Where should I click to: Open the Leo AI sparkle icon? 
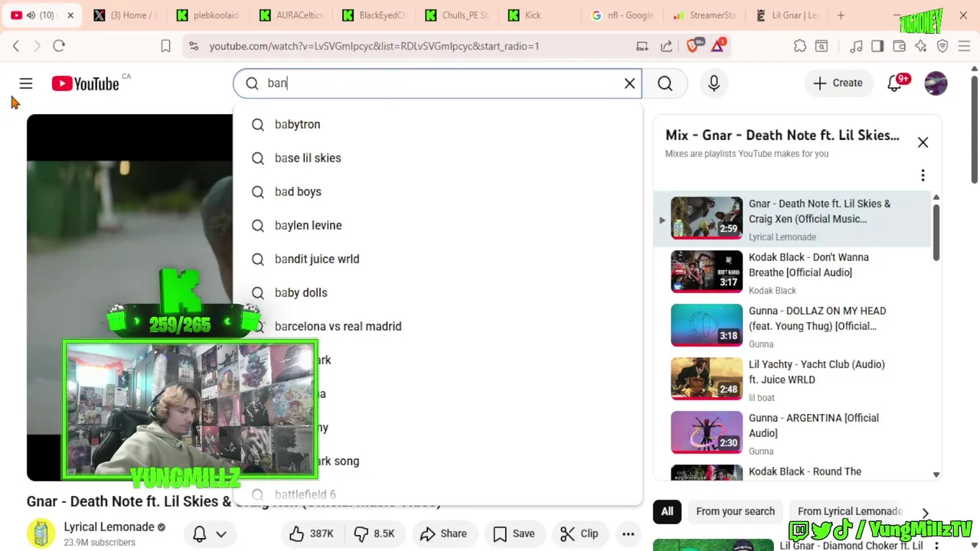[x=921, y=46]
